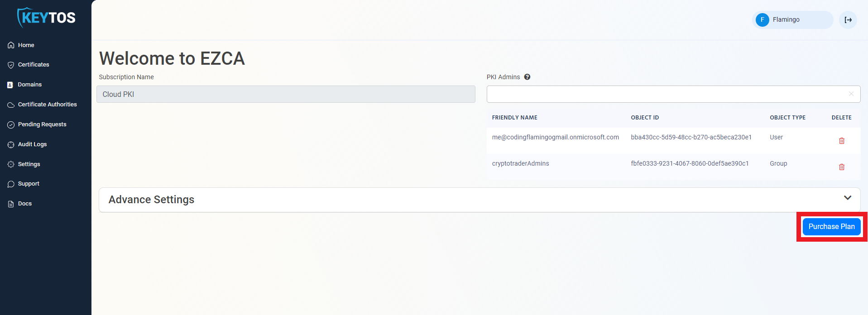Click the Certificates shield icon
The height and width of the screenshot is (315, 868).
11,65
